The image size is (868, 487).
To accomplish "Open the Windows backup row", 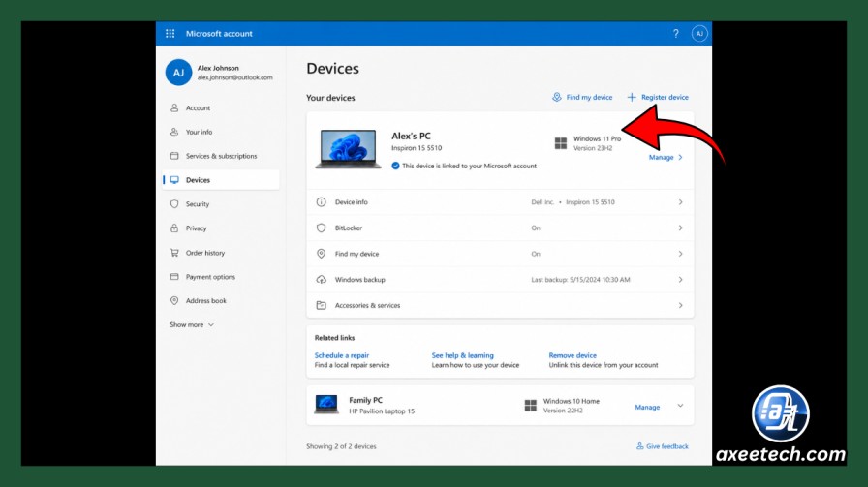I will (500, 280).
